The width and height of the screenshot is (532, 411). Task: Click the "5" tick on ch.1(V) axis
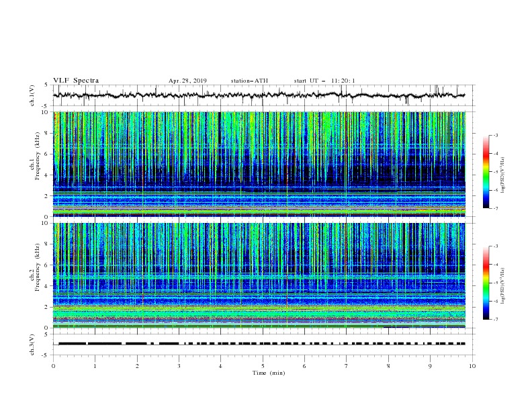coord(46,85)
